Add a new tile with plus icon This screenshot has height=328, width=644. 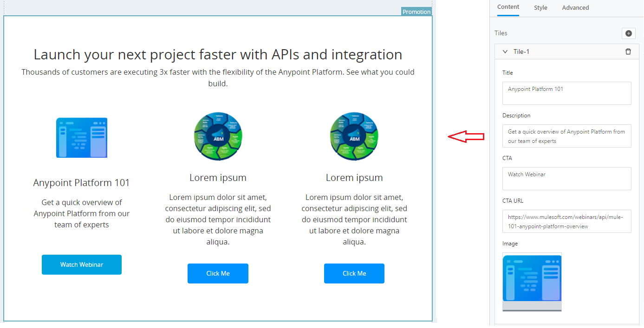coord(628,33)
